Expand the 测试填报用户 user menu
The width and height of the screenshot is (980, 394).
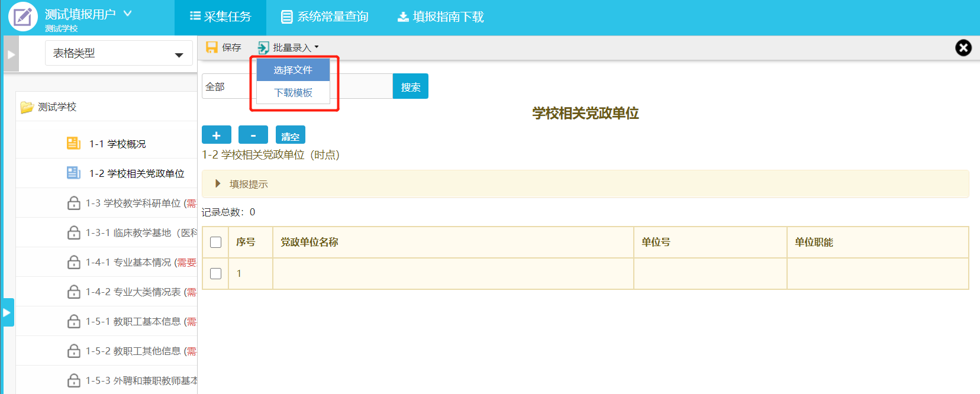pyautogui.click(x=127, y=13)
